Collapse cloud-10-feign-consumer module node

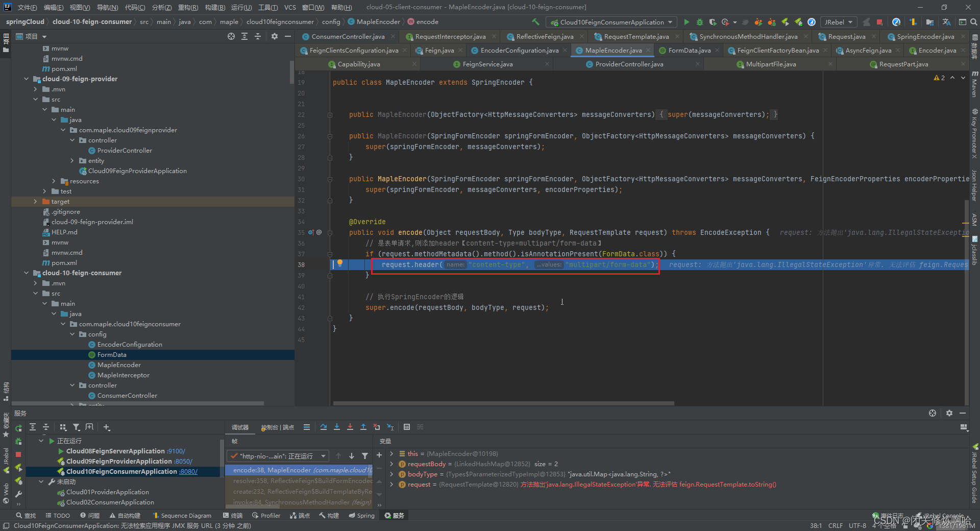point(27,273)
